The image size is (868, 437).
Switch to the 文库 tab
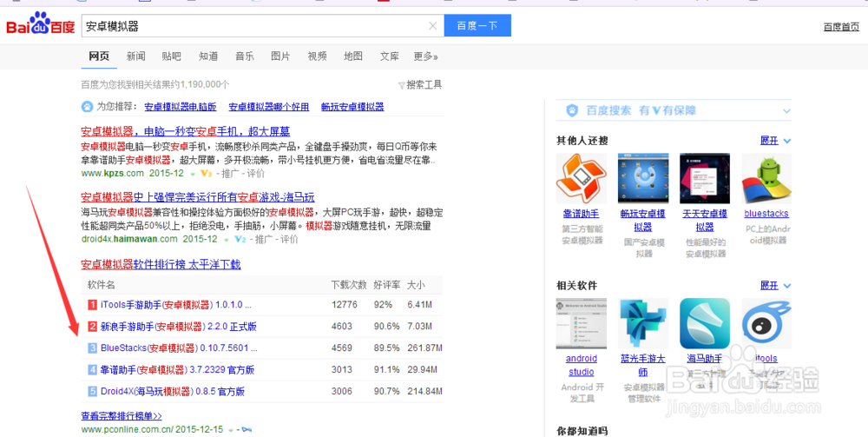point(390,56)
